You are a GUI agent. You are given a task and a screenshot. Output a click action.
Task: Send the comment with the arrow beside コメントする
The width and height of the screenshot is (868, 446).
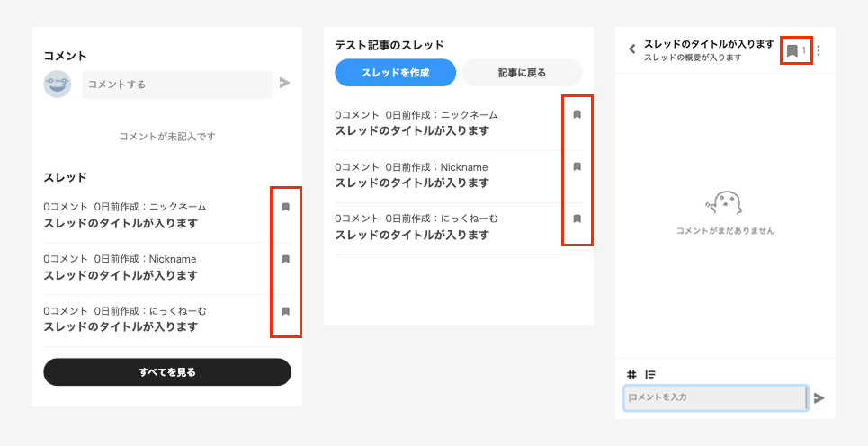[284, 83]
